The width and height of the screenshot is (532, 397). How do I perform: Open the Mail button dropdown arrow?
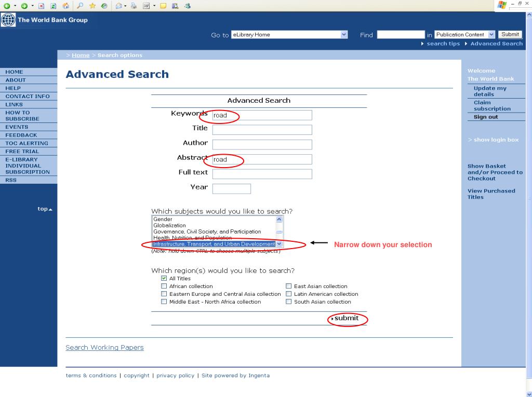pos(125,6)
